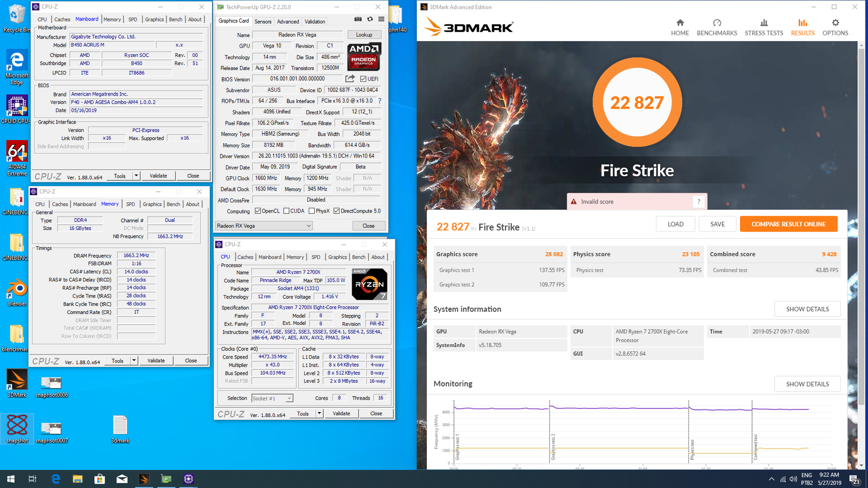Open the 3DMark Home page
The image size is (868, 488).
[680, 27]
